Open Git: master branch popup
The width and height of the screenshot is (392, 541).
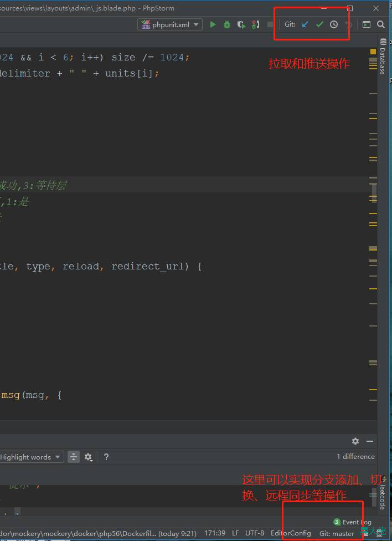pyautogui.click(x=337, y=533)
